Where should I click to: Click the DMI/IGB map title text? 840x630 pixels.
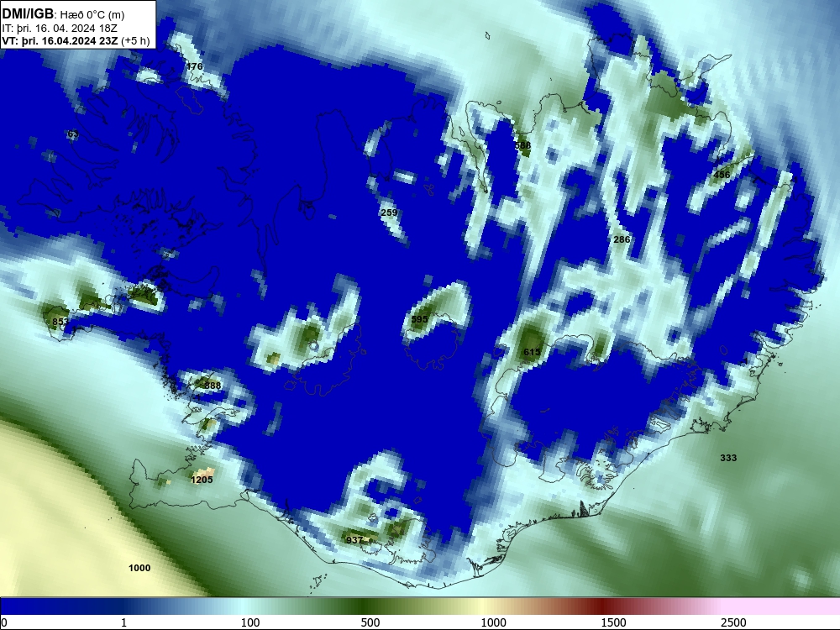coord(63,13)
